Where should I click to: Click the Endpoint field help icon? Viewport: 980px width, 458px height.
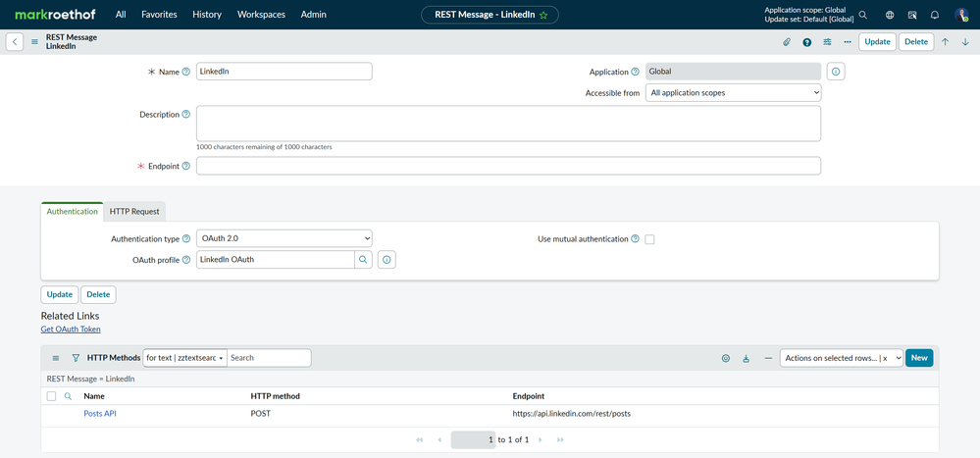coord(185,166)
